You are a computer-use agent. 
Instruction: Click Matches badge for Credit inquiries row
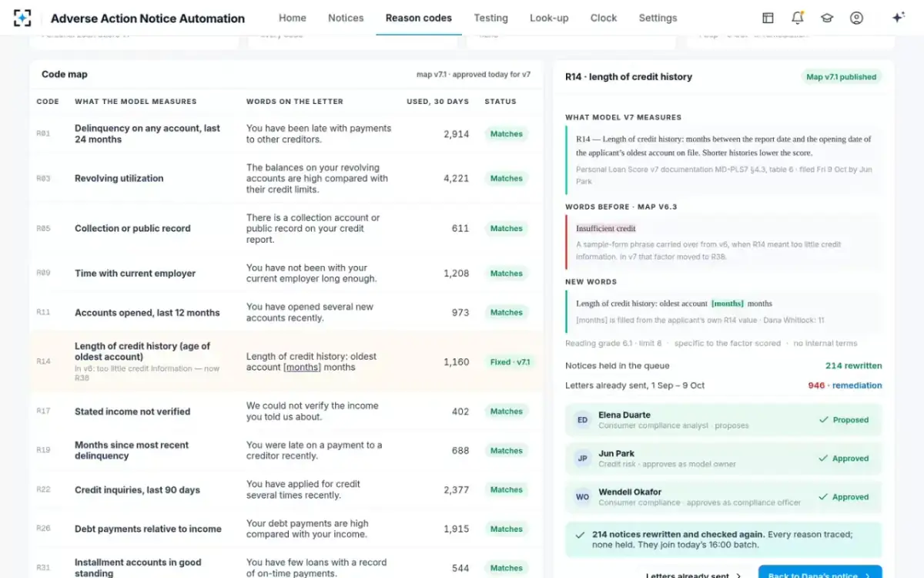click(x=507, y=489)
